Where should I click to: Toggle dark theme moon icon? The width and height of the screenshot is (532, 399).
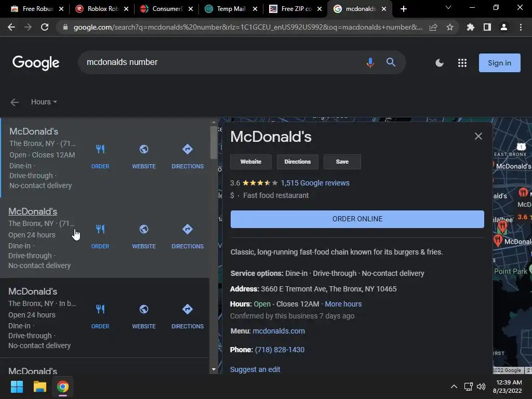coord(440,63)
